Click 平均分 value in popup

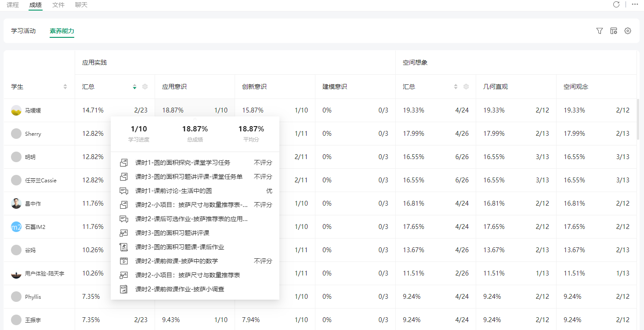pos(251,129)
